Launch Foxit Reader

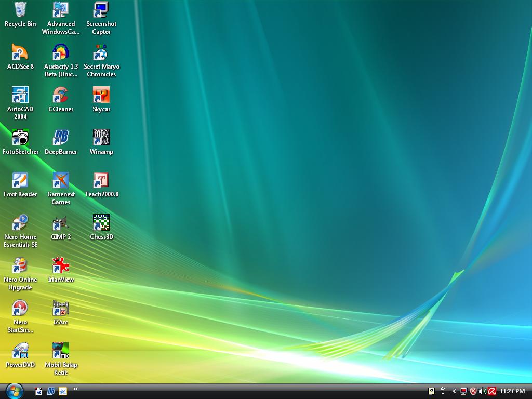20,179
